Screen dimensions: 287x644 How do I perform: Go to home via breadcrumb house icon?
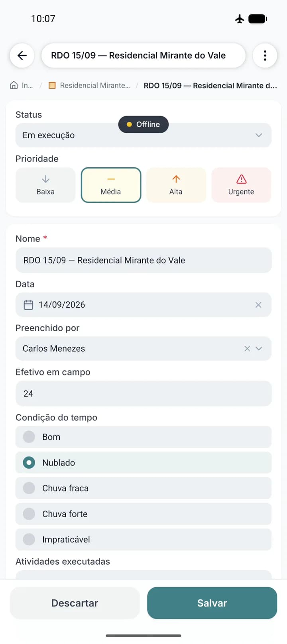click(14, 85)
